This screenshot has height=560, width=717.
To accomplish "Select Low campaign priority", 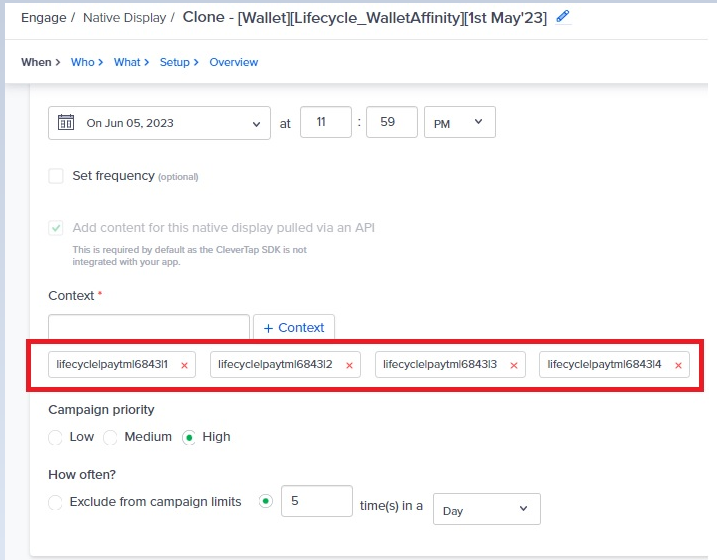I will (55, 437).
